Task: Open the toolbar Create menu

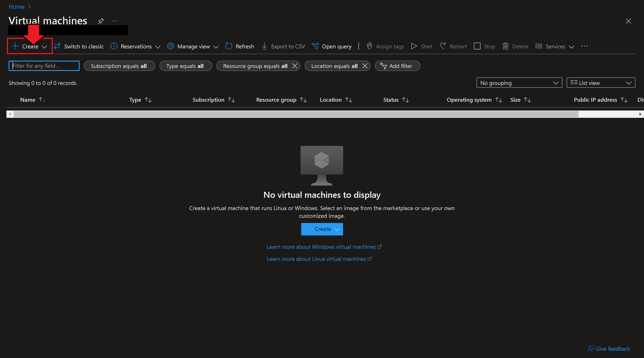Action: (30, 47)
